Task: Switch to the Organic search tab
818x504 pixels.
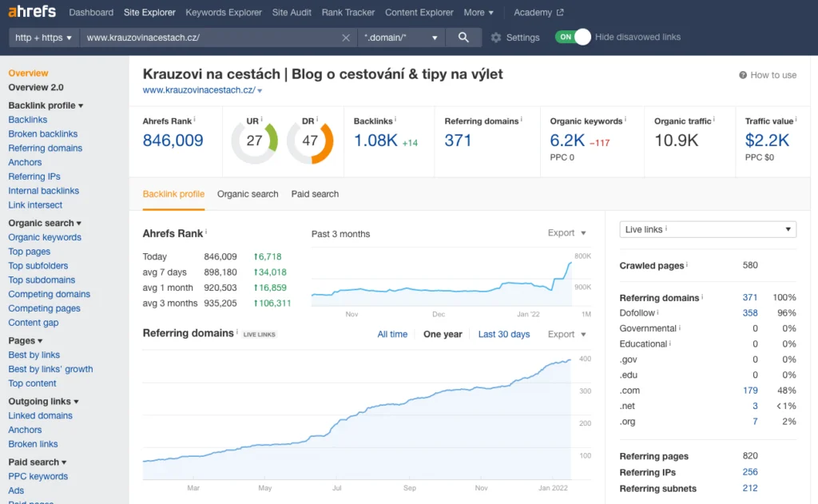Action: point(248,194)
